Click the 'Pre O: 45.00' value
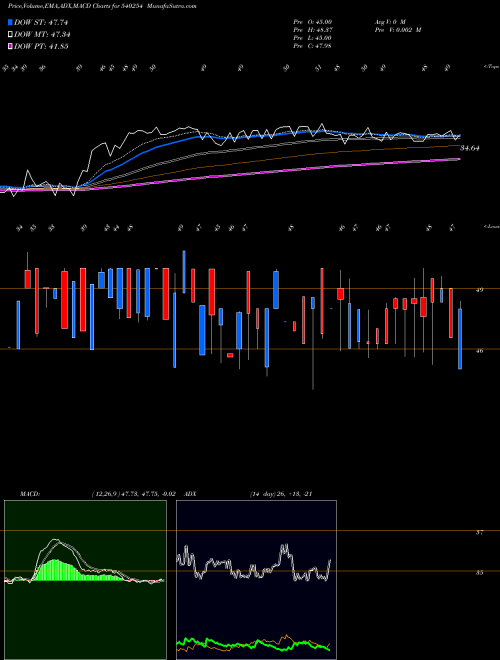The height and width of the screenshot is (660, 500). [x=313, y=22]
